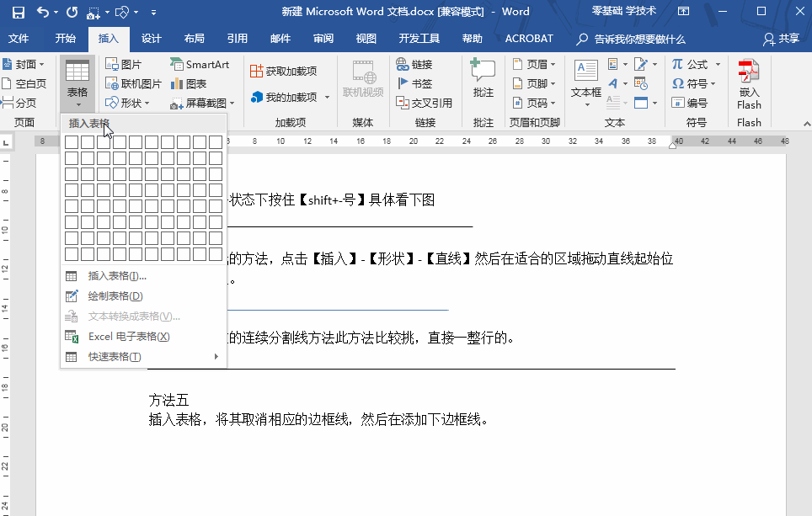Image resolution: width=812 pixels, height=516 pixels.
Task: Open the 文件 File tab
Action: pos(19,38)
